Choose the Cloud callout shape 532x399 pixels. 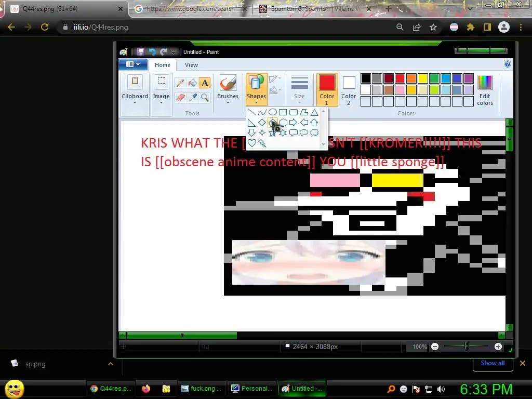tap(314, 132)
